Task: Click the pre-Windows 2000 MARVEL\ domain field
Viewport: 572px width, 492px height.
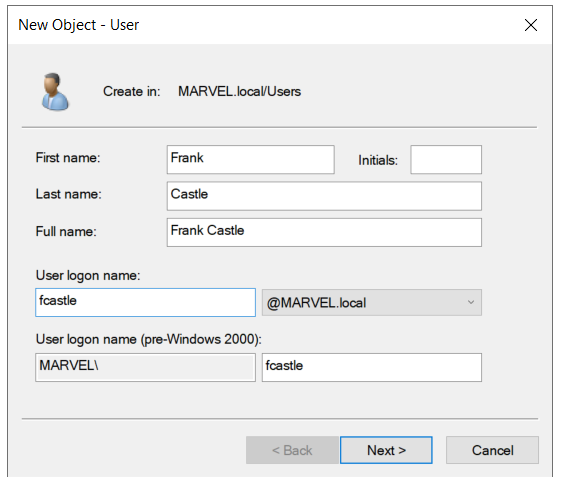Action: 145,367
